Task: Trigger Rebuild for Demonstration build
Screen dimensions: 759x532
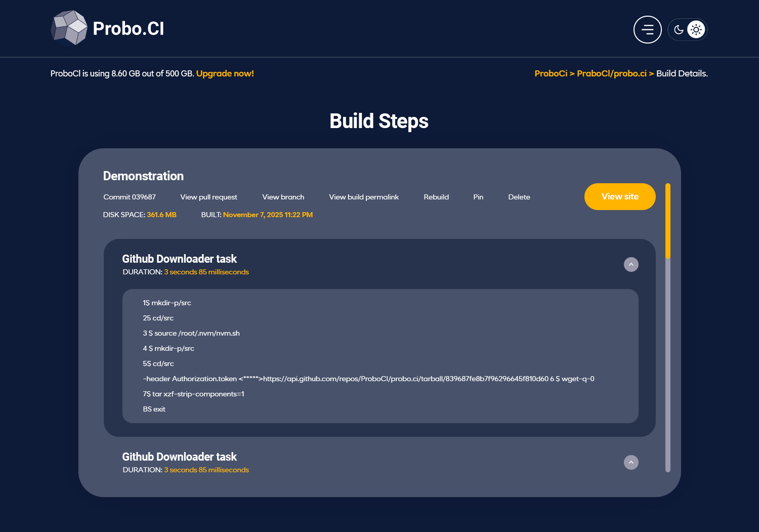Action: 436,197
